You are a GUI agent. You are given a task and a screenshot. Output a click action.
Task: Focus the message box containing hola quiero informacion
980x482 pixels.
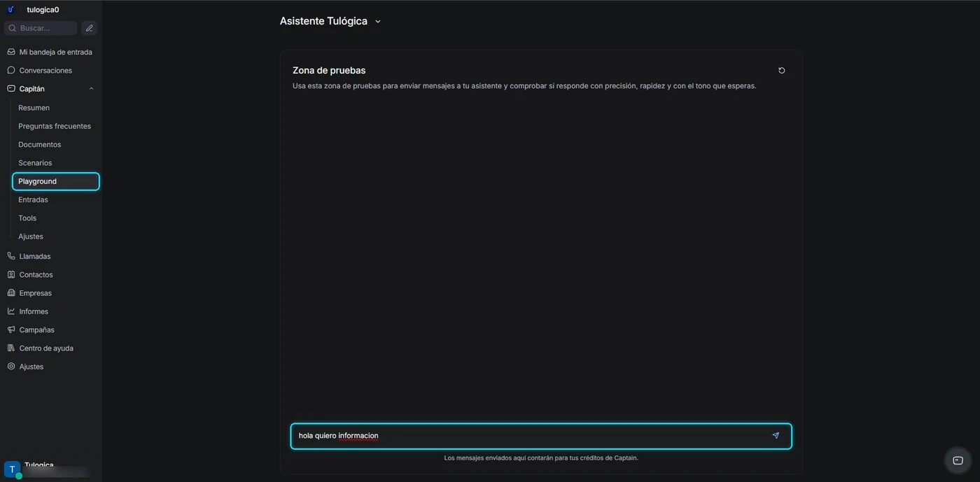click(x=541, y=436)
